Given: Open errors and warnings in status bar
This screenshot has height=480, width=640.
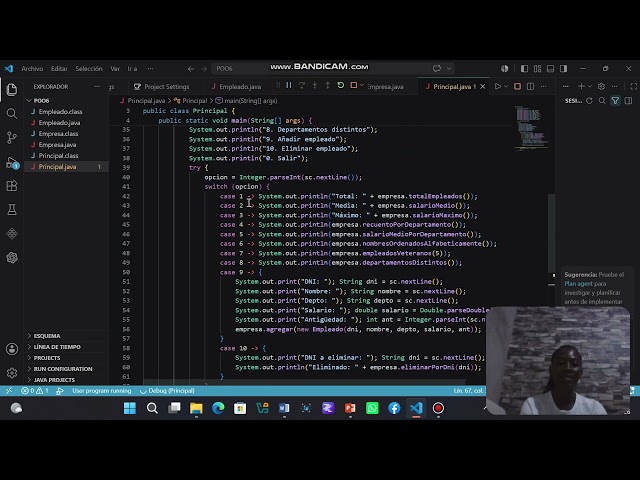Looking at the screenshot, I should [x=35, y=391].
